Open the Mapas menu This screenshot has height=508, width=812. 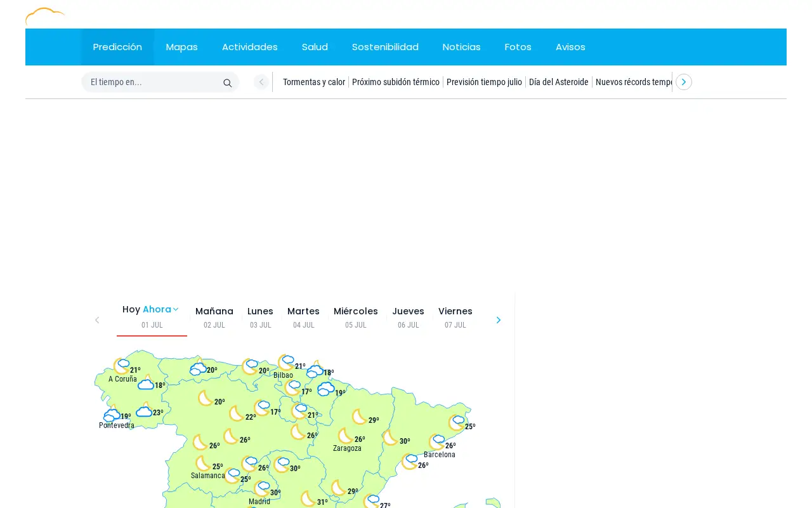(182, 47)
